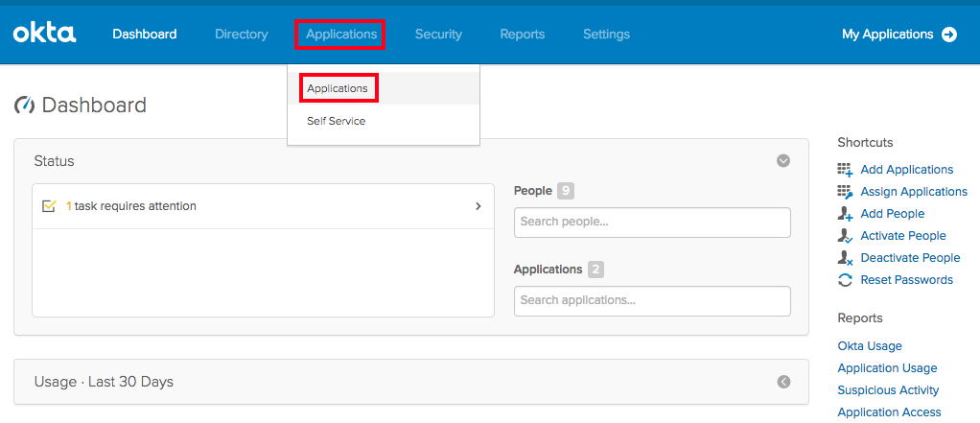980x423 pixels.
Task: Click the Activate People icon
Action: click(845, 236)
